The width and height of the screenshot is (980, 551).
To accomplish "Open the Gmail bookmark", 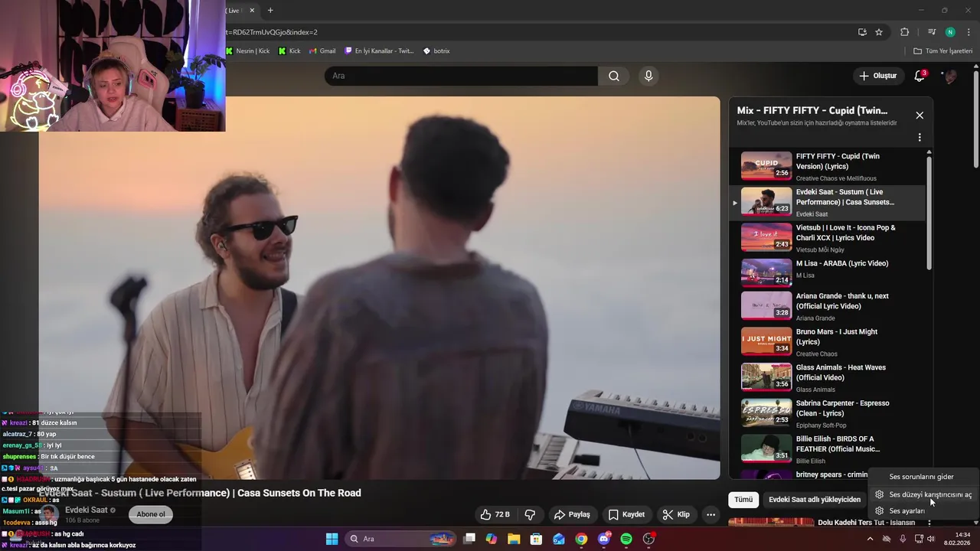I will pos(322,51).
